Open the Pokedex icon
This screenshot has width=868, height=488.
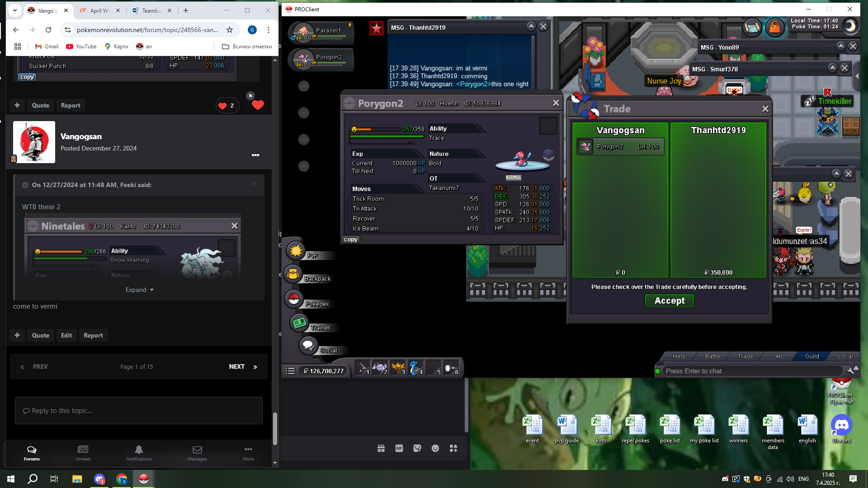click(x=293, y=299)
